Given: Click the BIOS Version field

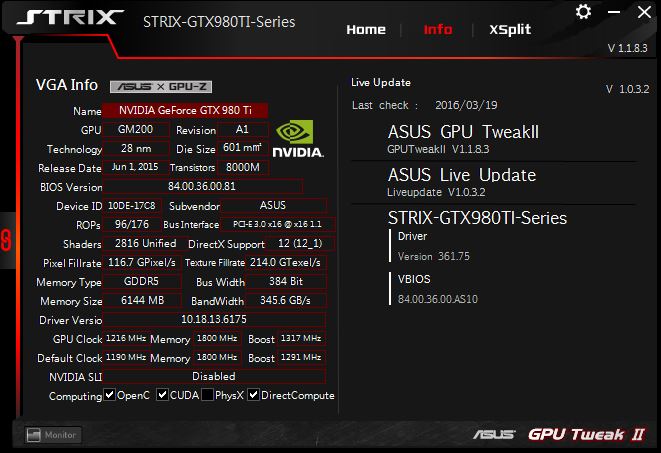Looking at the screenshot, I should point(203,187).
